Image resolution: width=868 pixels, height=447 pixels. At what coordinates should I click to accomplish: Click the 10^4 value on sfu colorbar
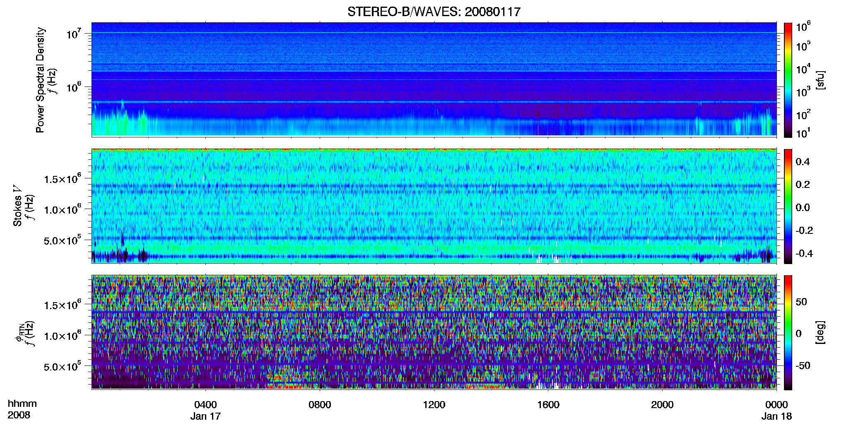803,69
